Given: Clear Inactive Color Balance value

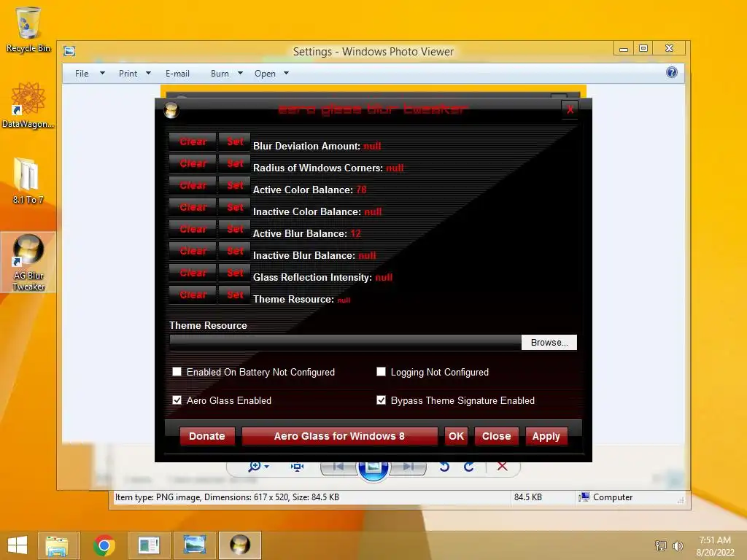Looking at the screenshot, I should tap(193, 207).
